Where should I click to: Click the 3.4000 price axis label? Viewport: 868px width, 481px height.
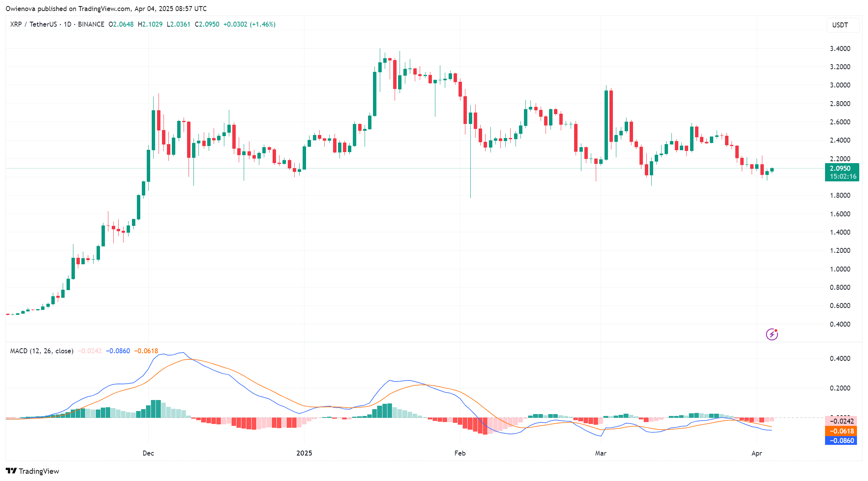click(839, 49)
